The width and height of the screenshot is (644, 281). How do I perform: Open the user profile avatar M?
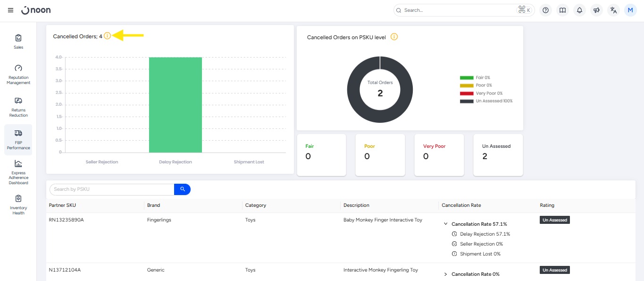[x=630, y=10]
